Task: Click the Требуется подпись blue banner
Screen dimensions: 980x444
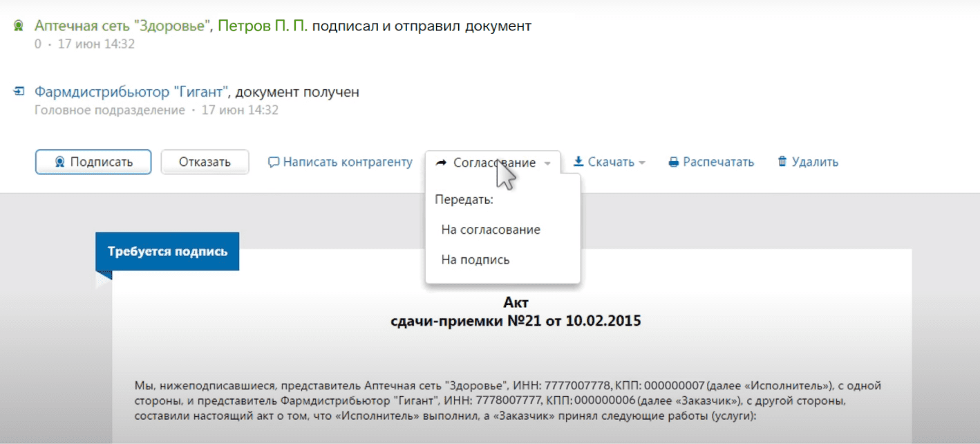Action: click(x=167, y=251)
